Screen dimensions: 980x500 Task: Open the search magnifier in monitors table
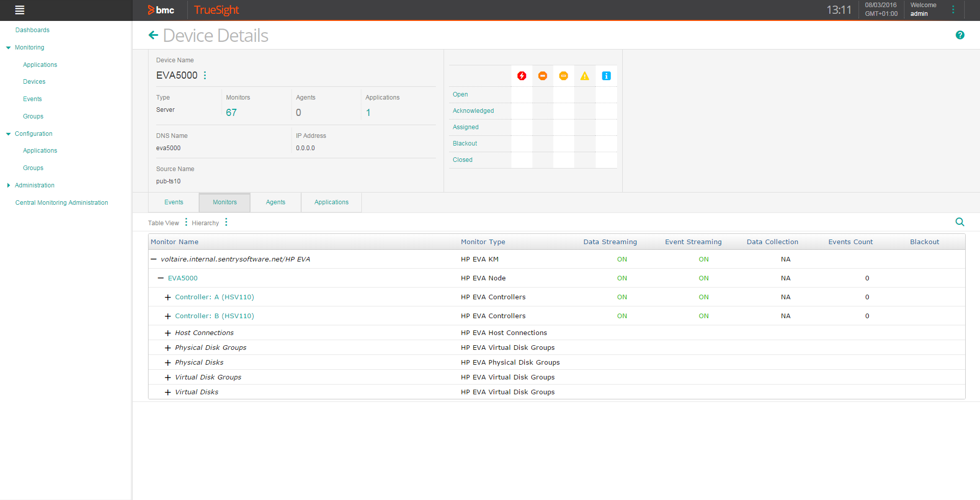click(x=960, y=222)
